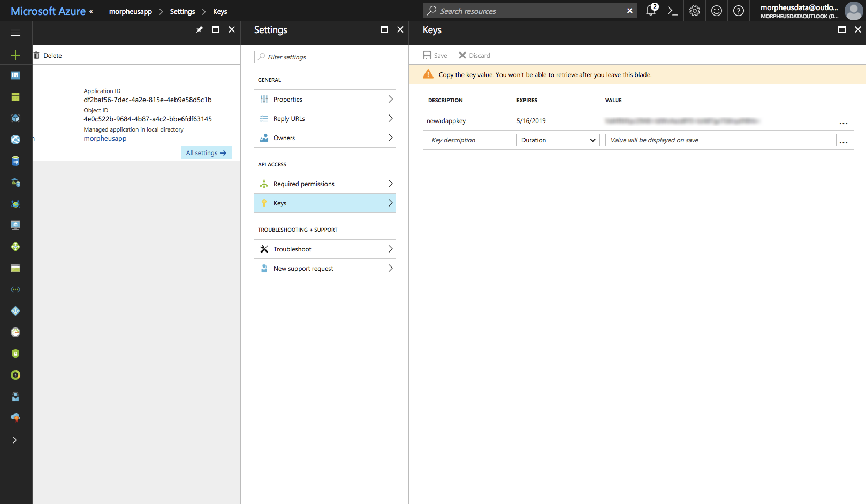Viewport: 866px width, 504px height.
Task: Open the morpheusdata account menu
Action: 800,11
